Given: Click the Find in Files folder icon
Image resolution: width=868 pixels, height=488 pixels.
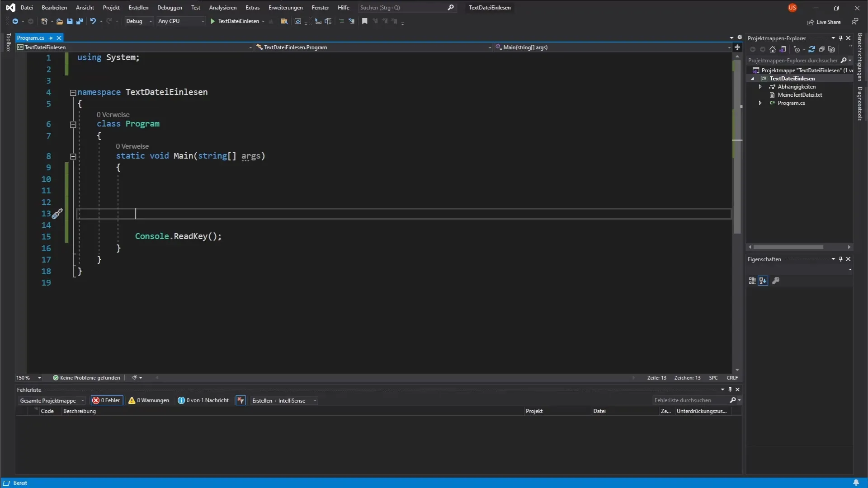Looking at the screenshot, I should [284, 21].
